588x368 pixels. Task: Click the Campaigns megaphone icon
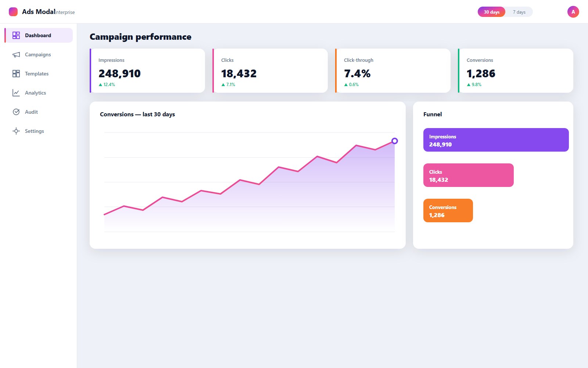[16, 54]
